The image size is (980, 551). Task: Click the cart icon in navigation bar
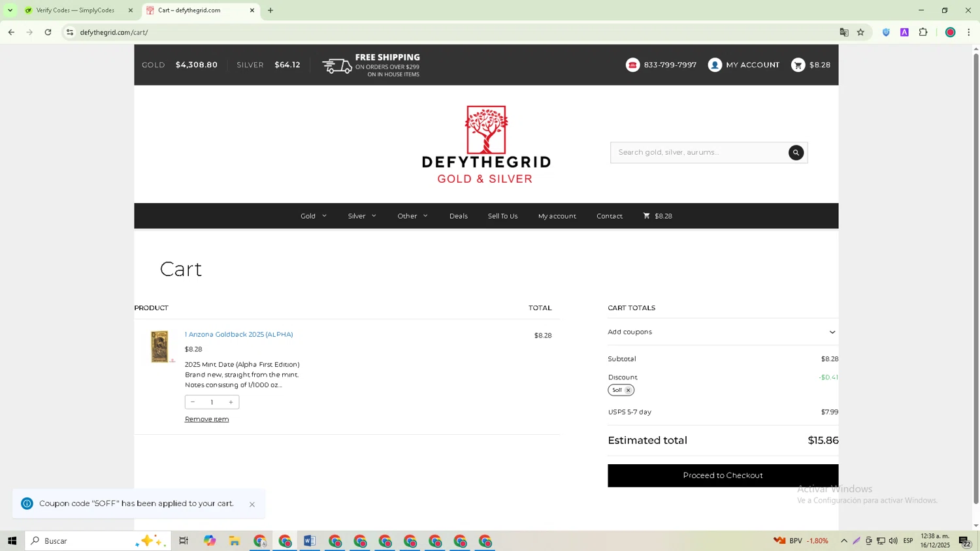(x=646, y=215)
